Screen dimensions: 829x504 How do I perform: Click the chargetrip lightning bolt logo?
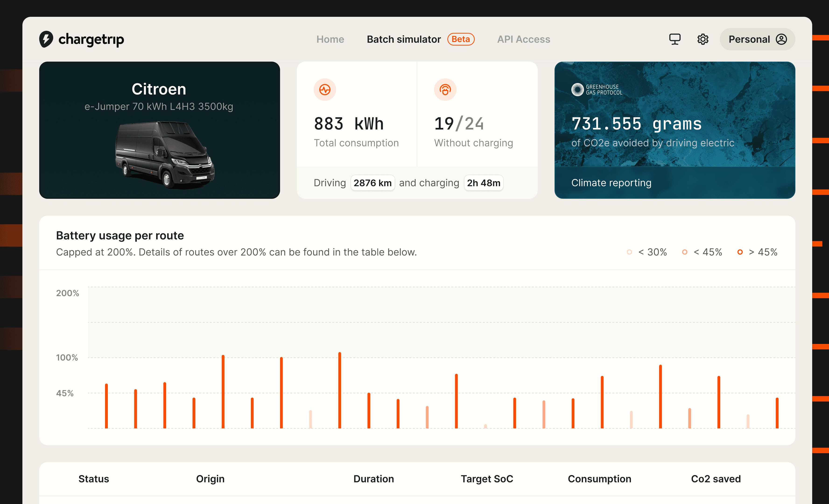point(46,39)
